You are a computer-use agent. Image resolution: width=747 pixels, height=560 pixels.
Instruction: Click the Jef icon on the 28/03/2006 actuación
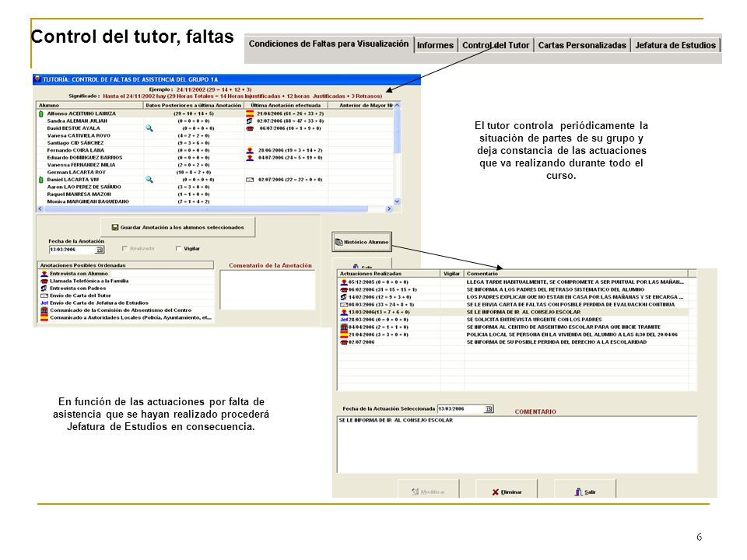pos(344,320)
